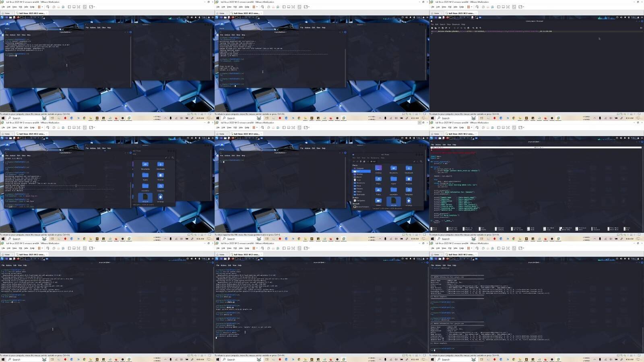644x362 pixels.
Task: Click Kali panel volume icon in Mousepad screenshot
Action: (621, 17)
